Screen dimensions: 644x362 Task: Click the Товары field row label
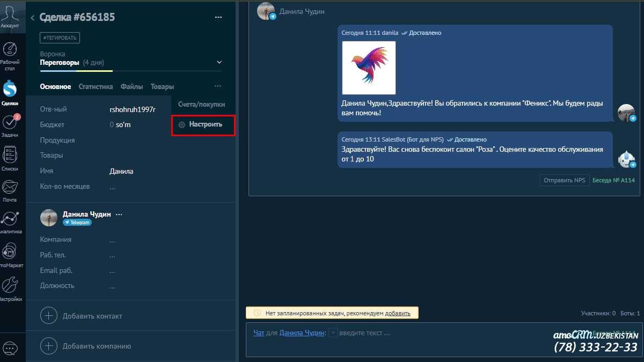tap(52, 156)
